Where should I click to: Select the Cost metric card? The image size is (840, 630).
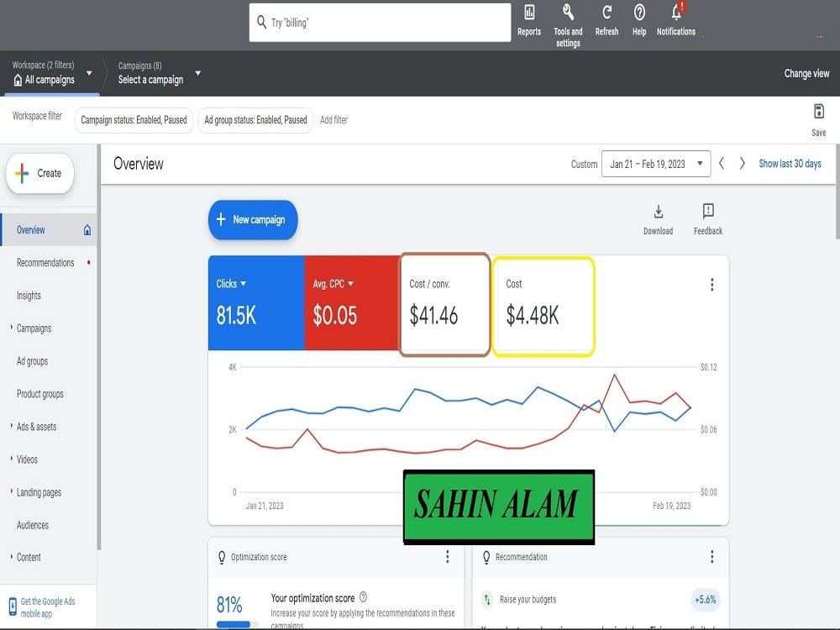[x=543, y=306]
